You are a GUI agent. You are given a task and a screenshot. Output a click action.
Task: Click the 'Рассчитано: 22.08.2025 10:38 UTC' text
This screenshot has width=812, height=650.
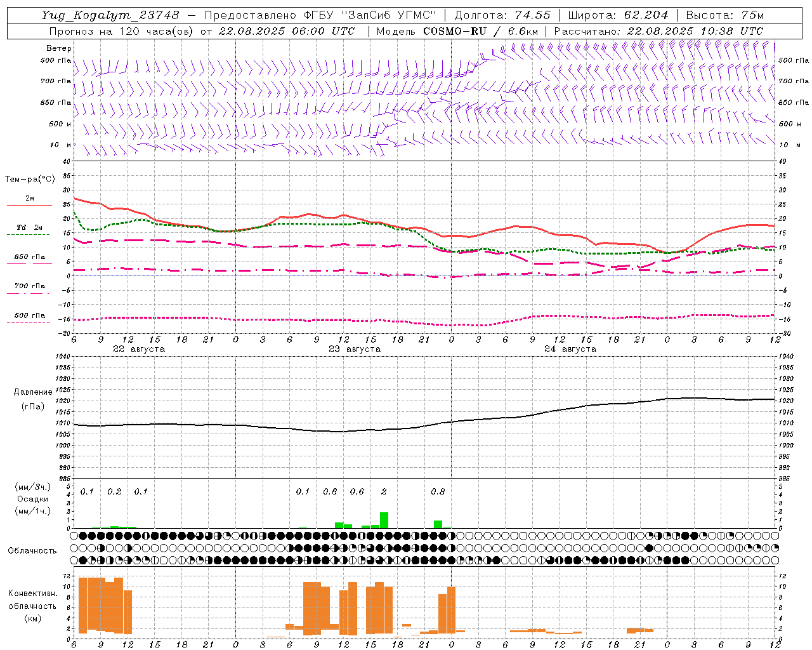(x=658, y=31)
